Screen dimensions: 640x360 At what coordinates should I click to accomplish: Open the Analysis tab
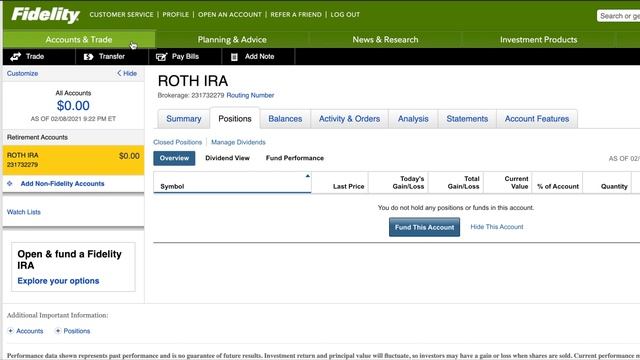[x=413, y=119]
